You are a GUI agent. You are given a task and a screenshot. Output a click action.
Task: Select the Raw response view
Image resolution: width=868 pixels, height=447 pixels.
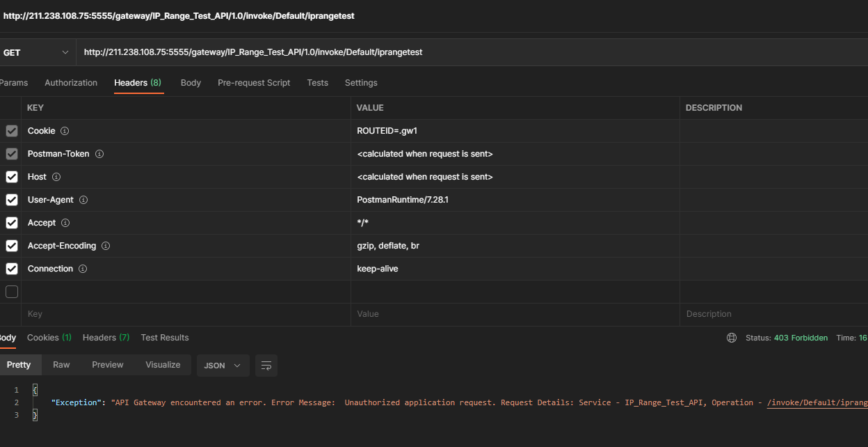click(61, 365)
